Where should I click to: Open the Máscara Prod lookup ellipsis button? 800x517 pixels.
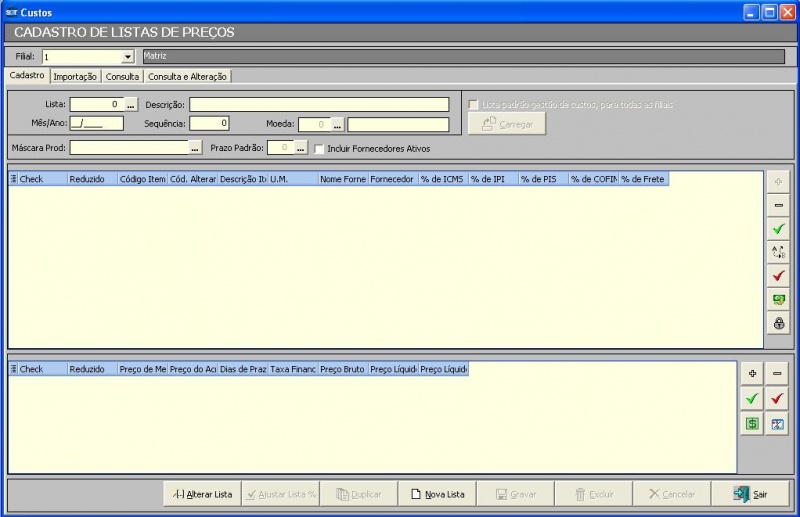pyautogui.click(x=195, y=148)
